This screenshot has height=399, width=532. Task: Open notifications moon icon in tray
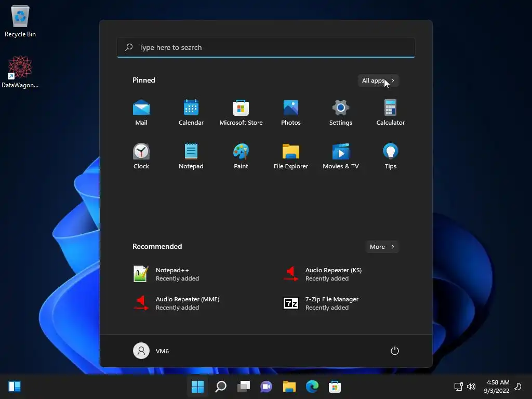(x=518, y=387)
